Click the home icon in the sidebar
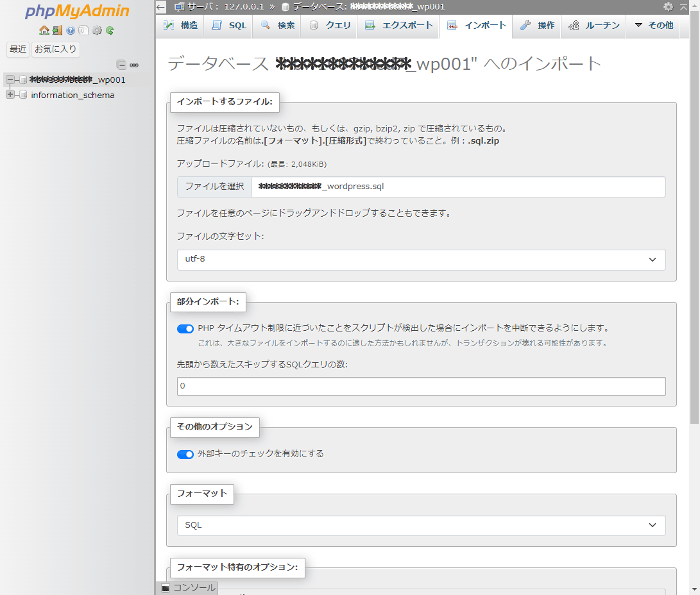Image resolution: width=700 pixels, height=595 pixels. (x=44, y=30)
